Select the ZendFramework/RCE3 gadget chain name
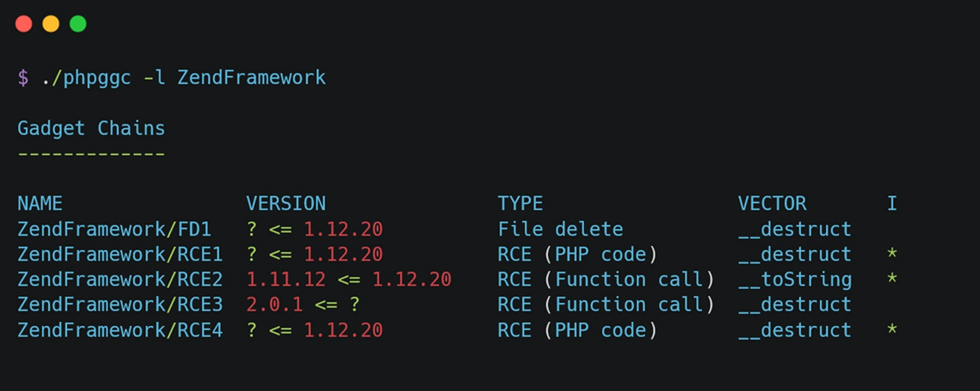This screenshot has width=980, height=391. click(120, 305)
